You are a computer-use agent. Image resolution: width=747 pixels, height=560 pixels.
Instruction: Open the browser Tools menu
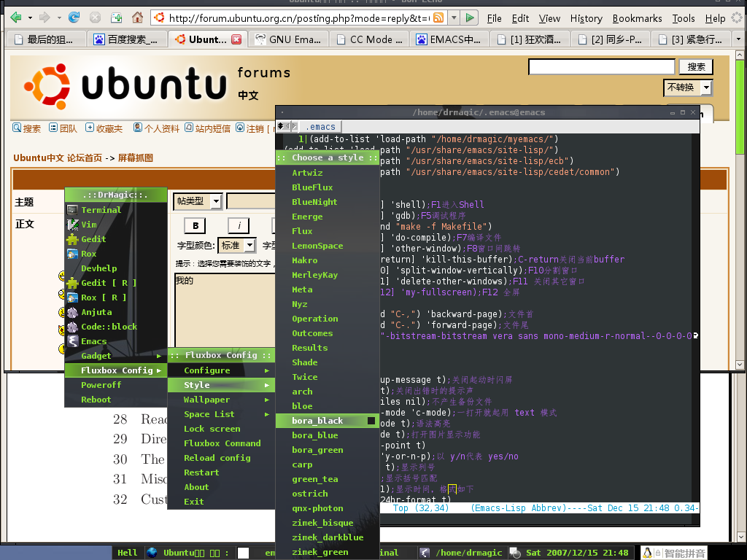pyautogui.click(x=684, y=18)
